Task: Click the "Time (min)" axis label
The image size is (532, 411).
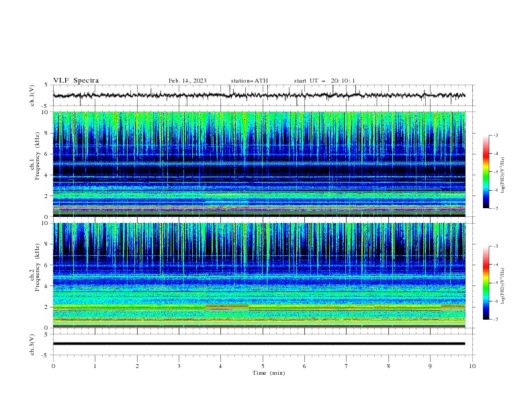Action: [x=269, y=373]
